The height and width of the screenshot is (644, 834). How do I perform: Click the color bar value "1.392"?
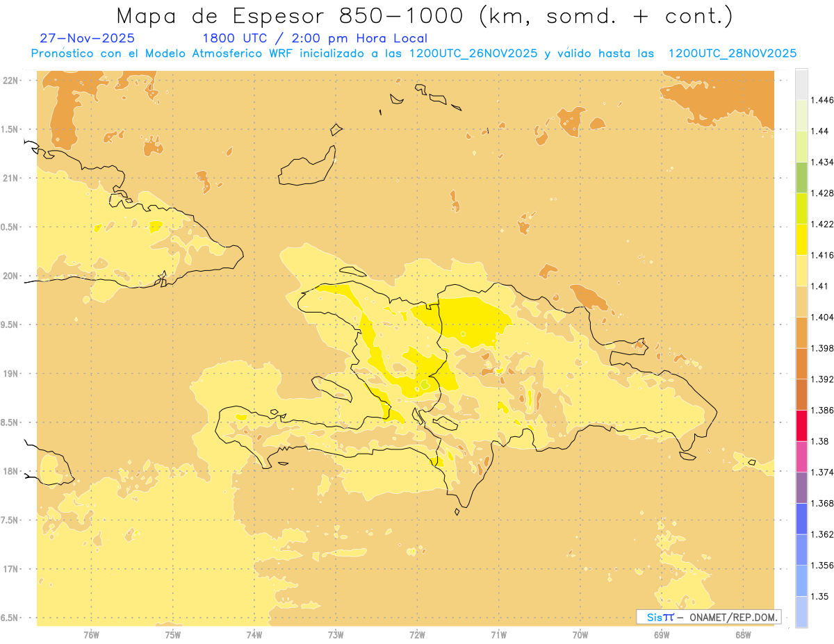coord(822,379)
